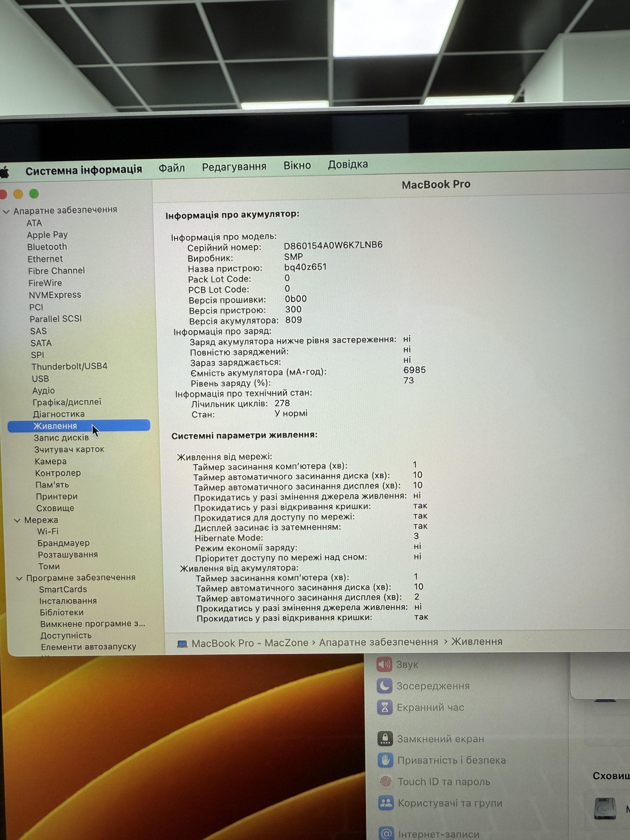Click Живлення at end of path bar

pyautogui.click(x=476, y=641)
